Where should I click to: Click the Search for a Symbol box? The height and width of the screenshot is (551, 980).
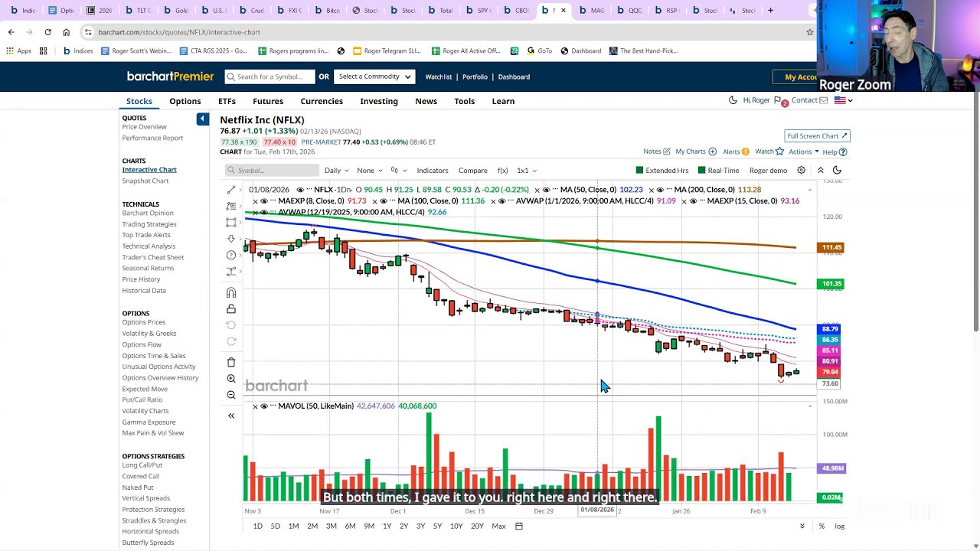[x=269, y=77]
